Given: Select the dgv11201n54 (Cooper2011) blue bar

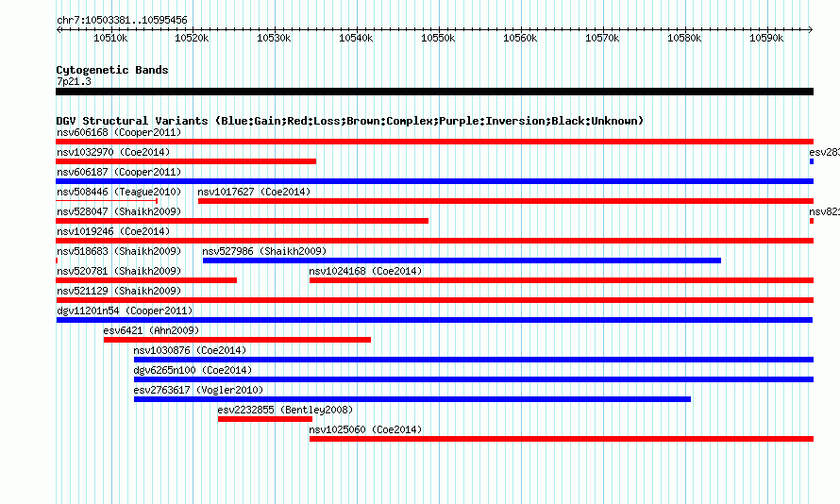Looking at the screenshot, I should pos(434,320).
